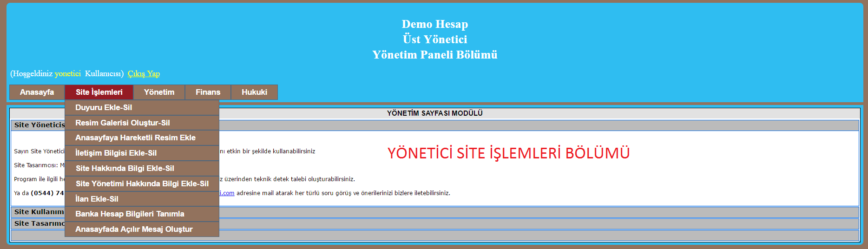868x249 pixels.
Task: Click the Site İşlemleri menu tab
Action: [99, 92]
